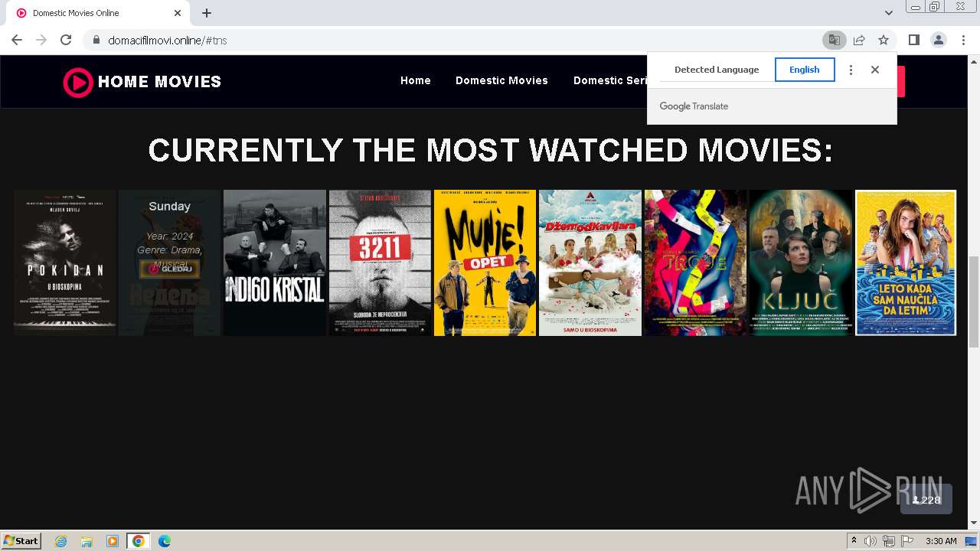Open Leto kada sam naučila da letim poster
The width and height of the screenshot is (980, 551).
click(906, 262)
